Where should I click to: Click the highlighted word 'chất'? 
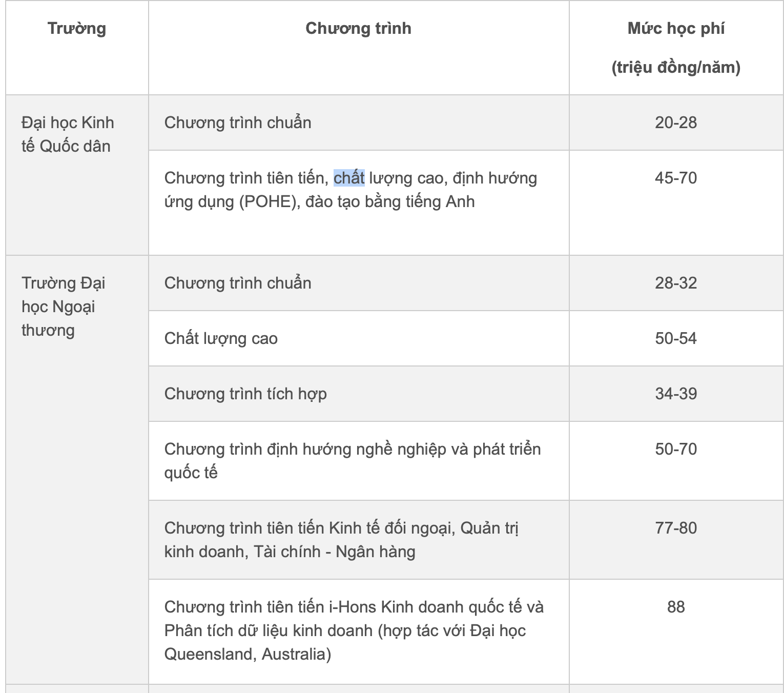[349, 178]
